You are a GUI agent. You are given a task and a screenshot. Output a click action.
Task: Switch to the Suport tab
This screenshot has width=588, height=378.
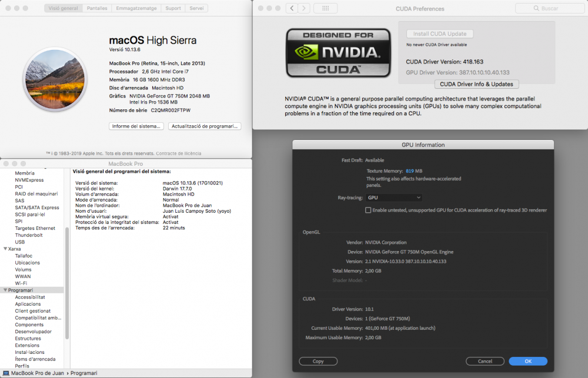[x=173, y=8]
